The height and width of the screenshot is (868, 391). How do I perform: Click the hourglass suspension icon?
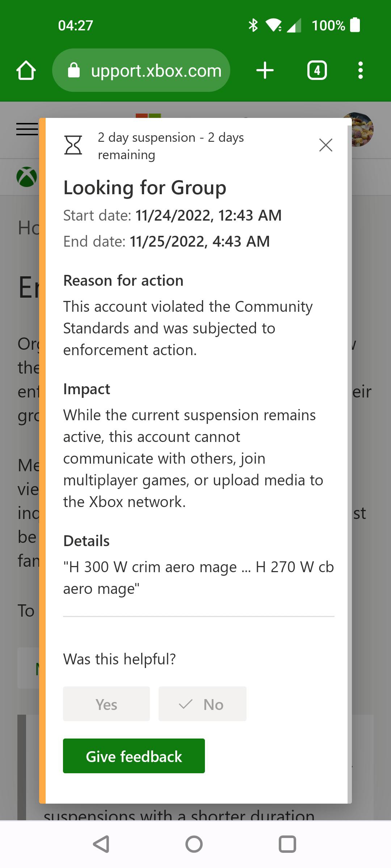click(x=73, y=145)
